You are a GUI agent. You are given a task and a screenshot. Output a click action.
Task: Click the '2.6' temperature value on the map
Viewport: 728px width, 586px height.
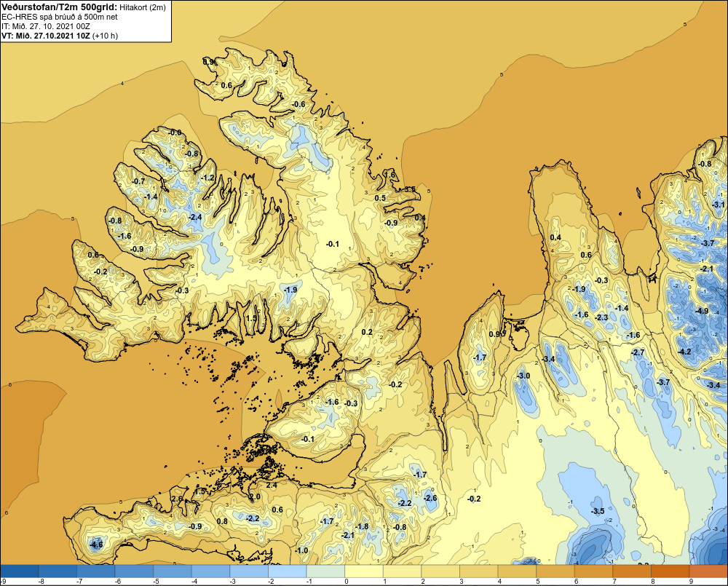coord(178,498)
